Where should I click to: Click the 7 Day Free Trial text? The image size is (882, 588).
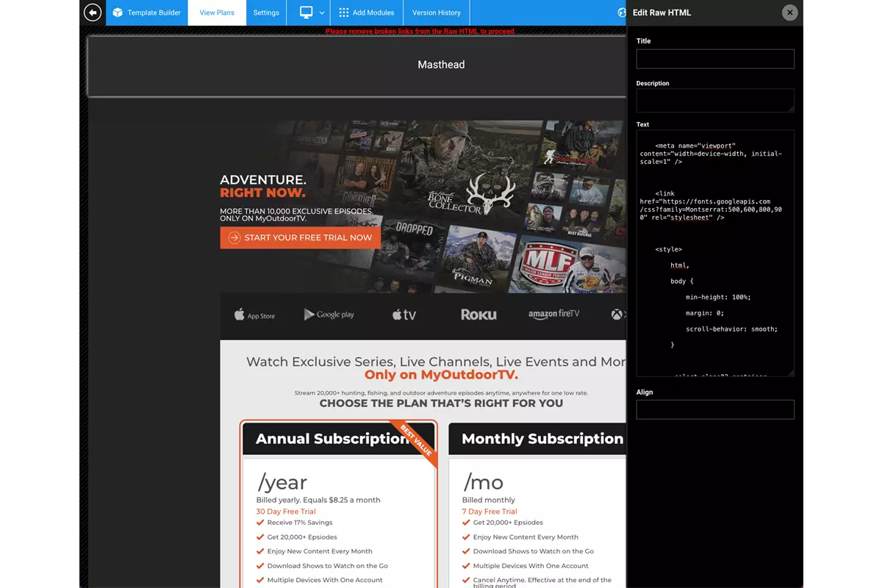(x=490, y=512)
